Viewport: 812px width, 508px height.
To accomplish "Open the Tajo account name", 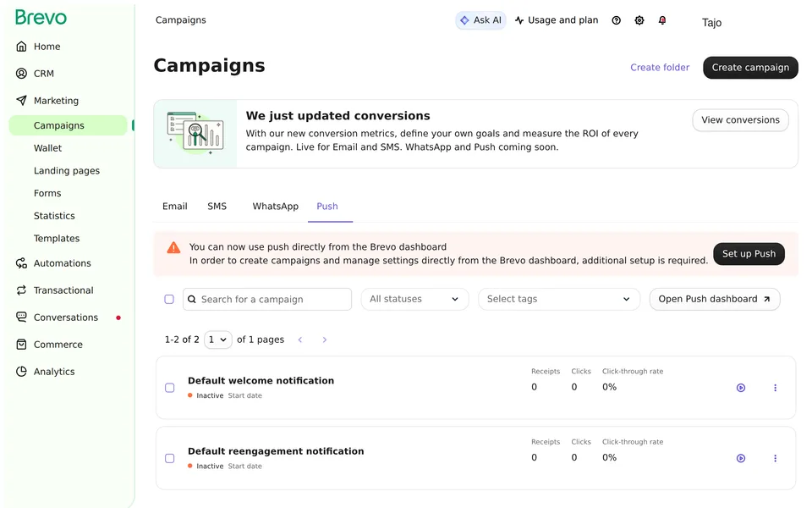I will [x=711, y=22].
